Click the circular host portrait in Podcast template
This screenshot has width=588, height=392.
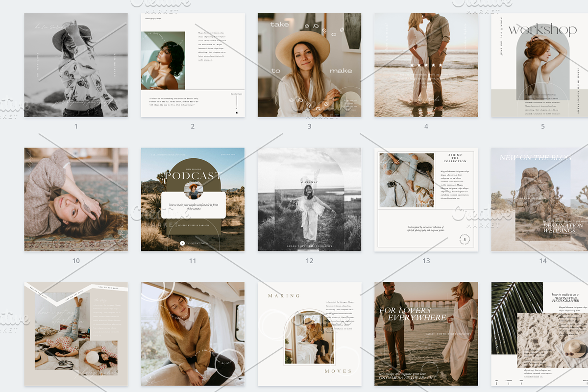(193, 190)
